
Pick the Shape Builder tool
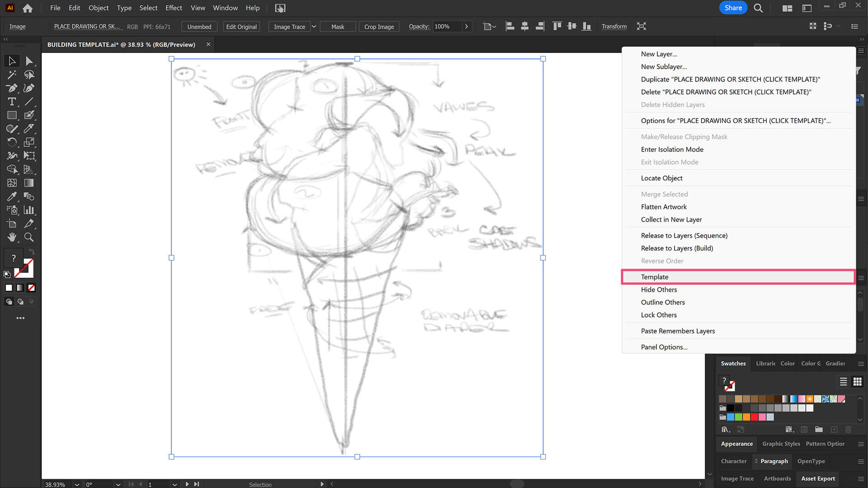point(12,170)
